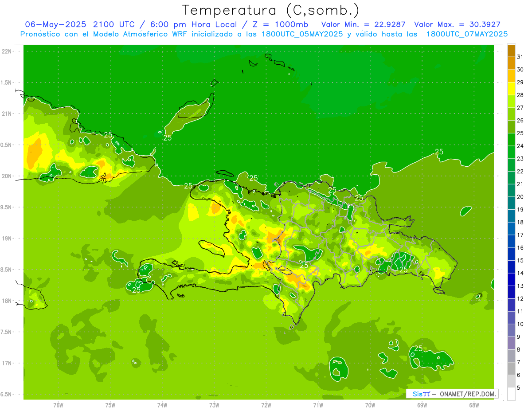The height and width of the screenshot is (411, 532).
Task: Click the "76W" longitude label
Action: coord(58,405)
